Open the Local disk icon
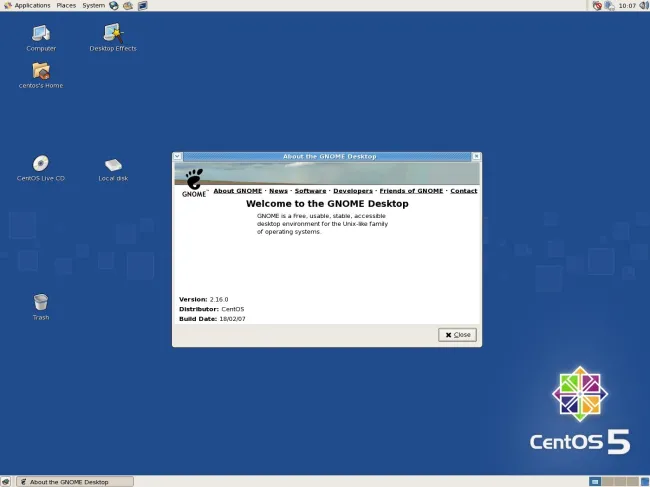650x487 pixels. pyautogui.click(x=113, y=169)
